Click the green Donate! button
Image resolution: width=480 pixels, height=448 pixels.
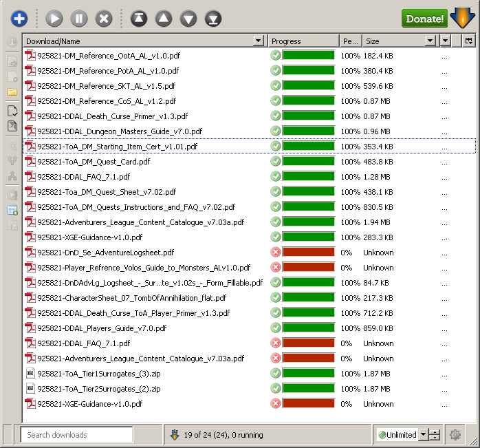(424, 19)
